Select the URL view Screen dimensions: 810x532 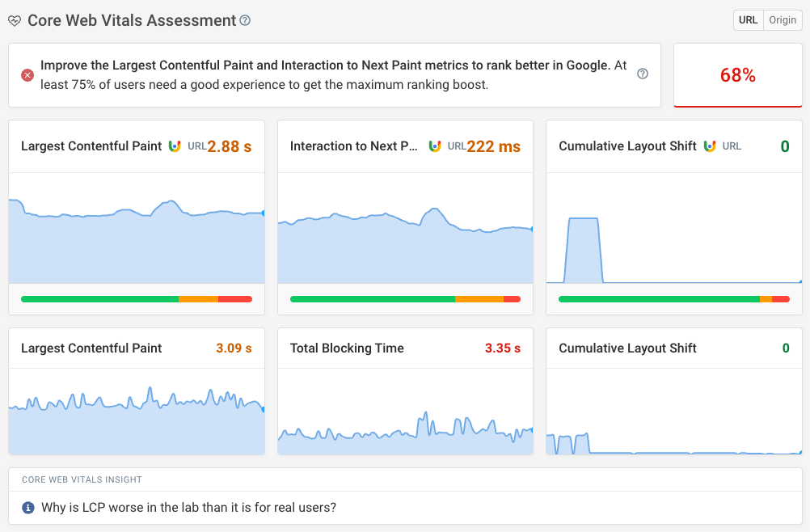[x=748, y=19]
